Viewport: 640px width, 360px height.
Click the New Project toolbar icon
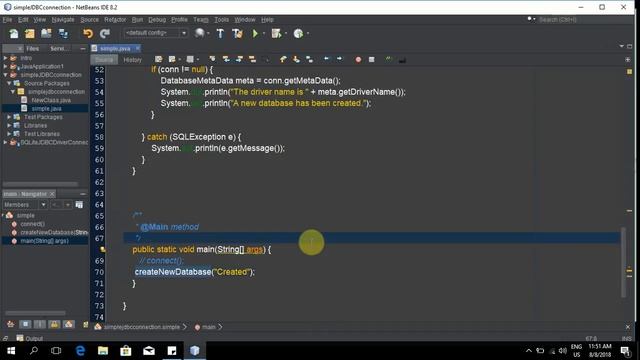click(30, 33)
